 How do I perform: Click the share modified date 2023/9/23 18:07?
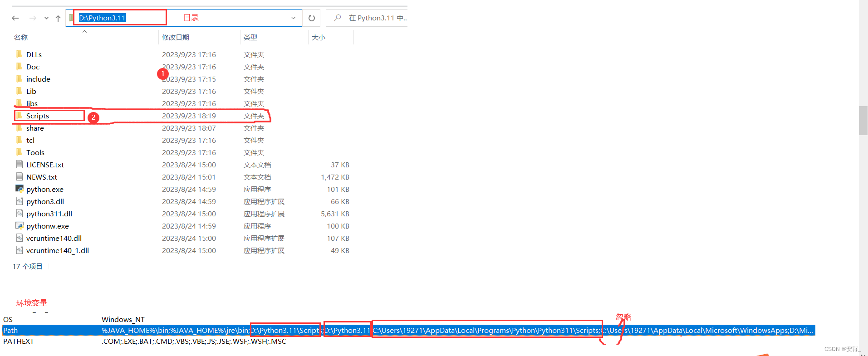point(189,128)
